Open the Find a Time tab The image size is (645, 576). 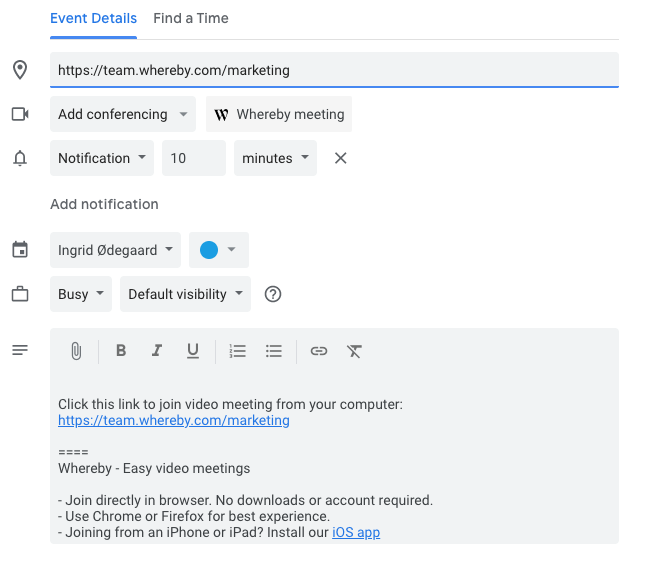tap(191, 19)
